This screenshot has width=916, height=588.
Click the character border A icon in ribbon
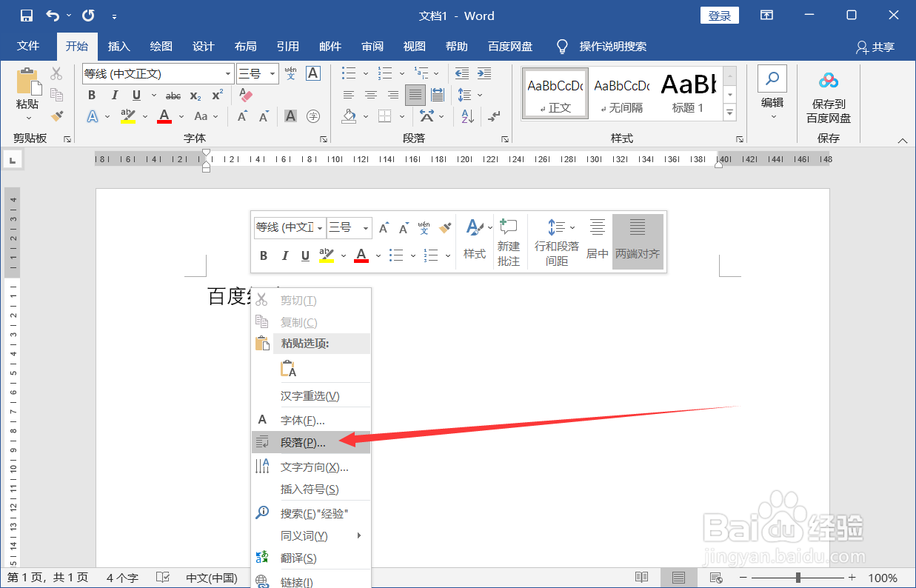pos(313,73)
